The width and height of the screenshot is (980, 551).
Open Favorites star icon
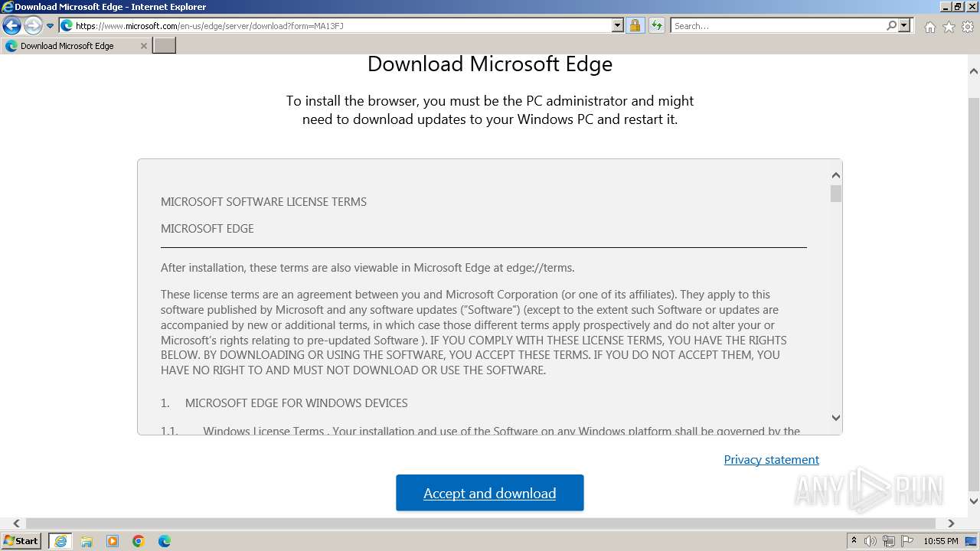[x=949, y=27]
